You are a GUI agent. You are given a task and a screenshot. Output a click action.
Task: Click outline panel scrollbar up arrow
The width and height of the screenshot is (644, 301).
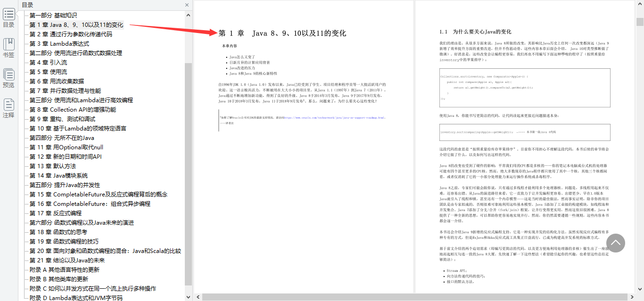[189, 15]
